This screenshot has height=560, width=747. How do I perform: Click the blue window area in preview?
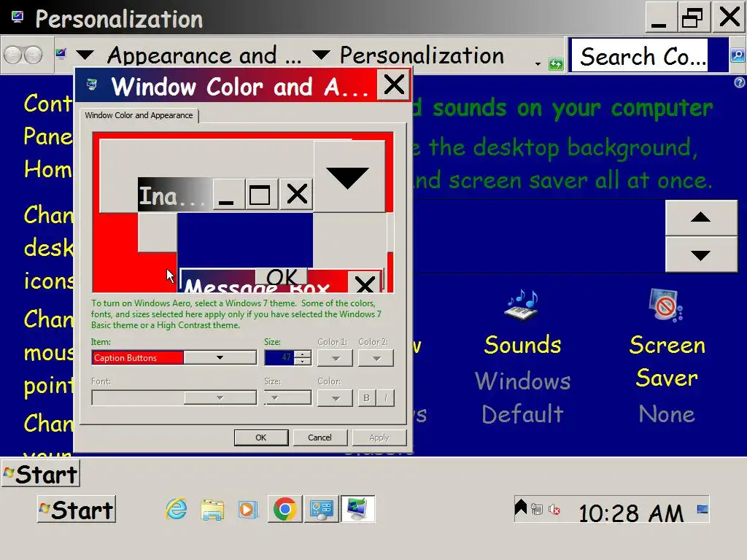(245, 240)
